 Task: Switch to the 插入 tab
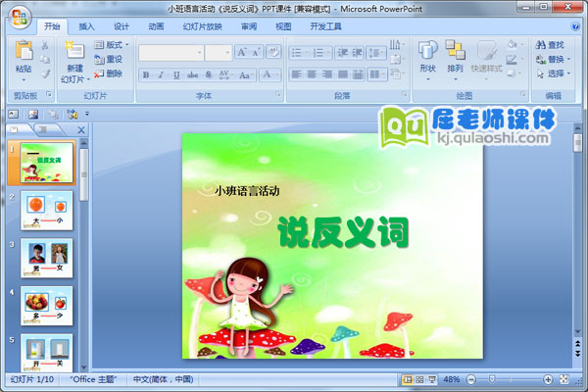86,26
